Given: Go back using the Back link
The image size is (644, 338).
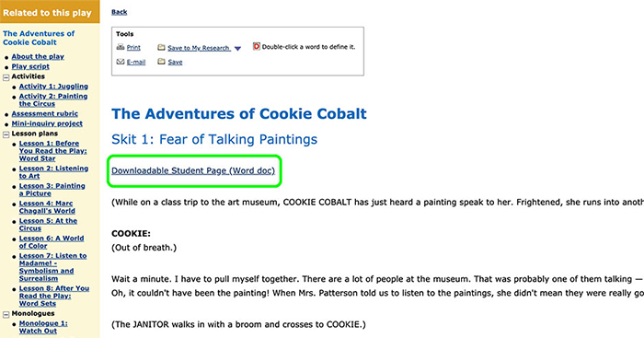Looking at the screenshot, I should coord(119,12).
